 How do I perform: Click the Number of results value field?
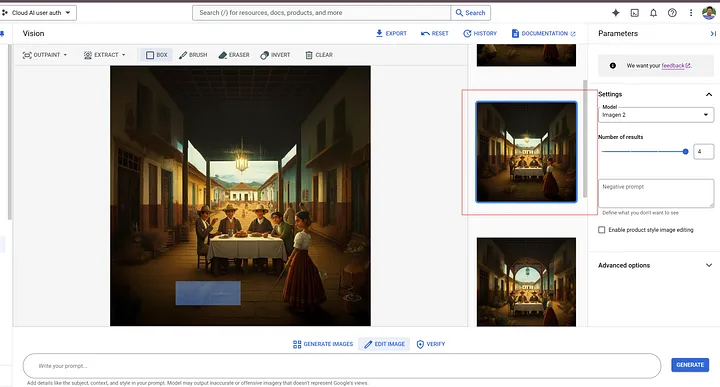point(703,151)
